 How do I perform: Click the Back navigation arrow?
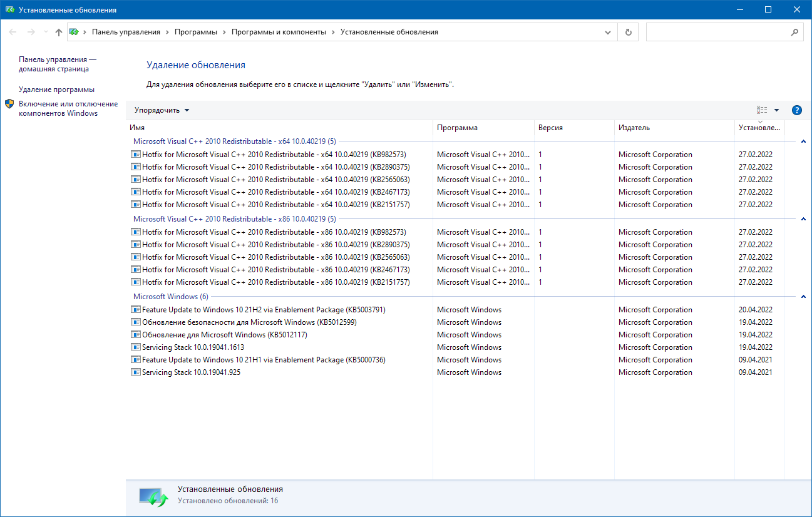(x=13, y=32)
